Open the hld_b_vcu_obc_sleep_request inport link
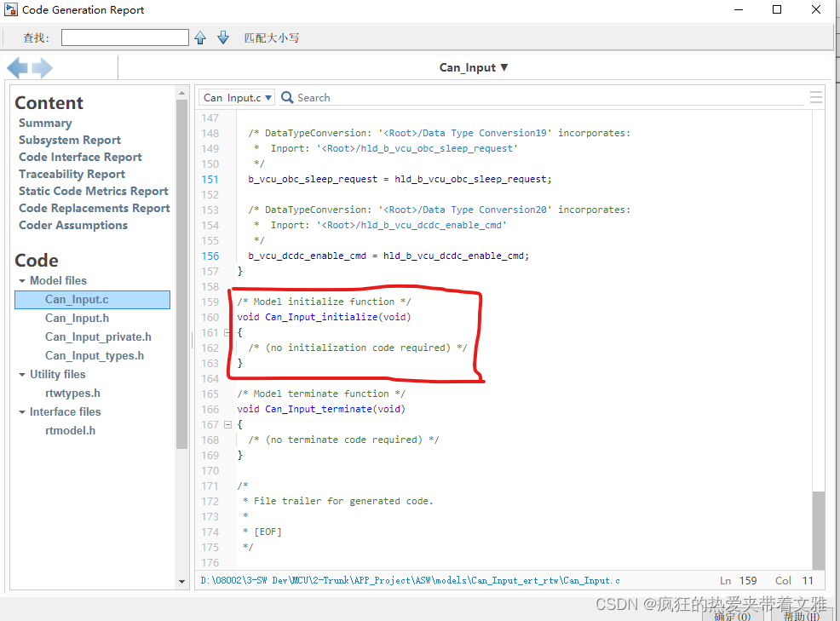 (417, 148)
